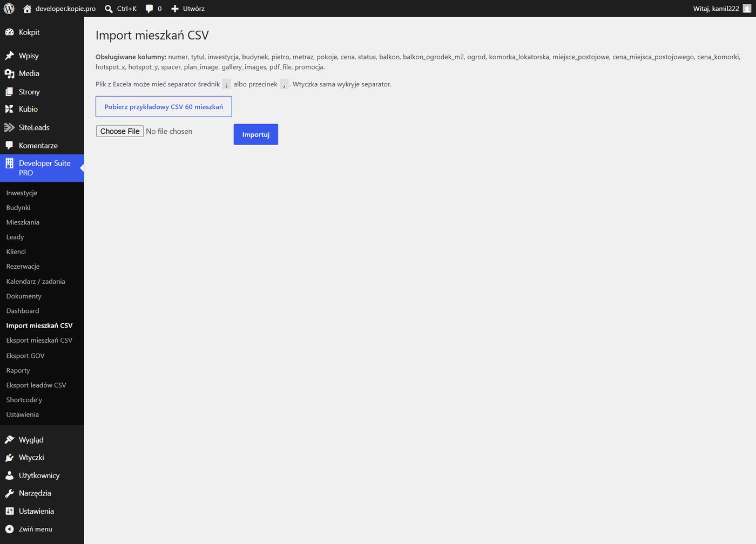Go to Budynki submenu
The image size is (756, 544).
[18, 208]
